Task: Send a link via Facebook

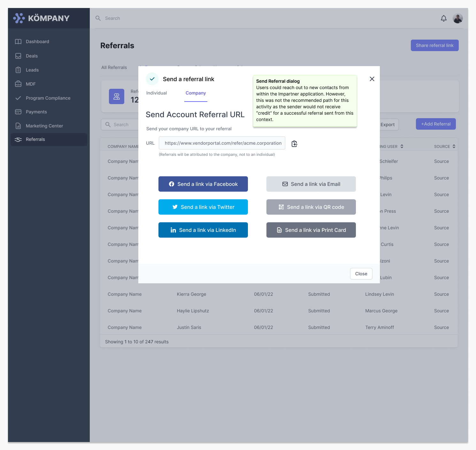Action: [203, 184]
